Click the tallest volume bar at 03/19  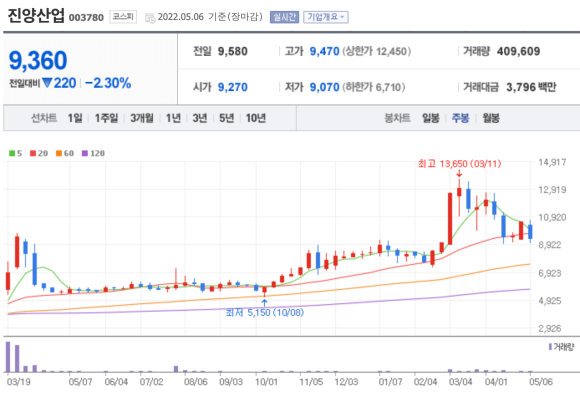tap(8, 357)
